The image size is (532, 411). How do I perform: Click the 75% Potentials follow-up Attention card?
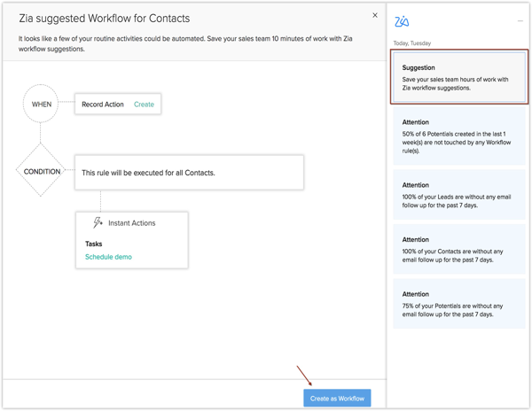pyautogui.click(x=459, y=304)
